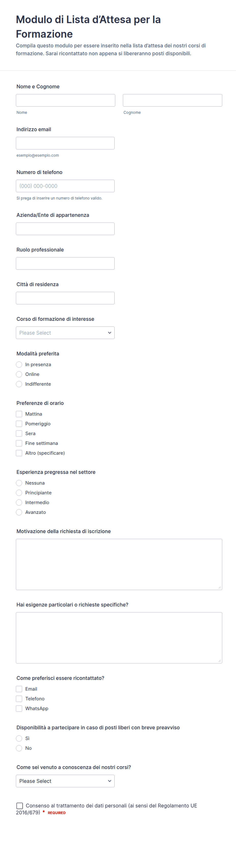Image resolution: width=236 pixels, height=868 pixels.
Task: Click the Cognome last name field
Action: pos(172,100)
